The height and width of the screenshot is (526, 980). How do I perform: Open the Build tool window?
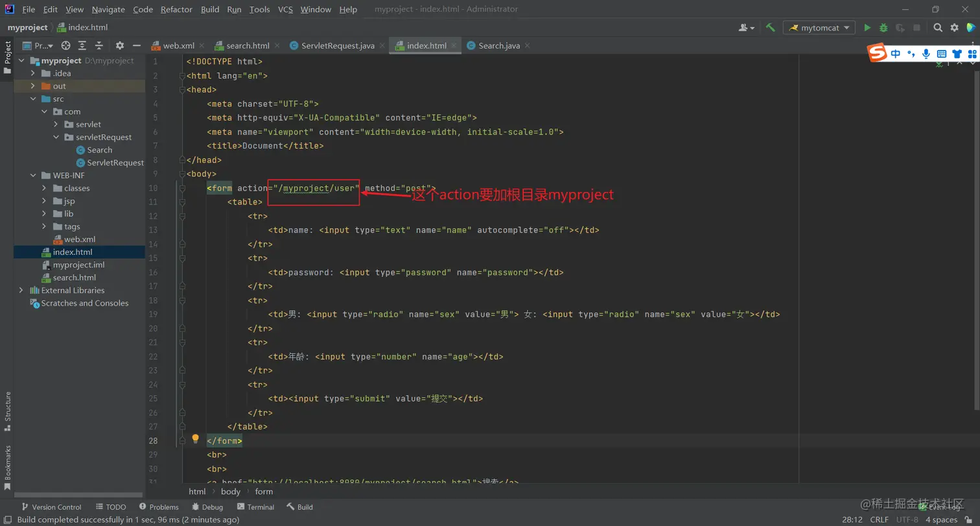[299, 507]
